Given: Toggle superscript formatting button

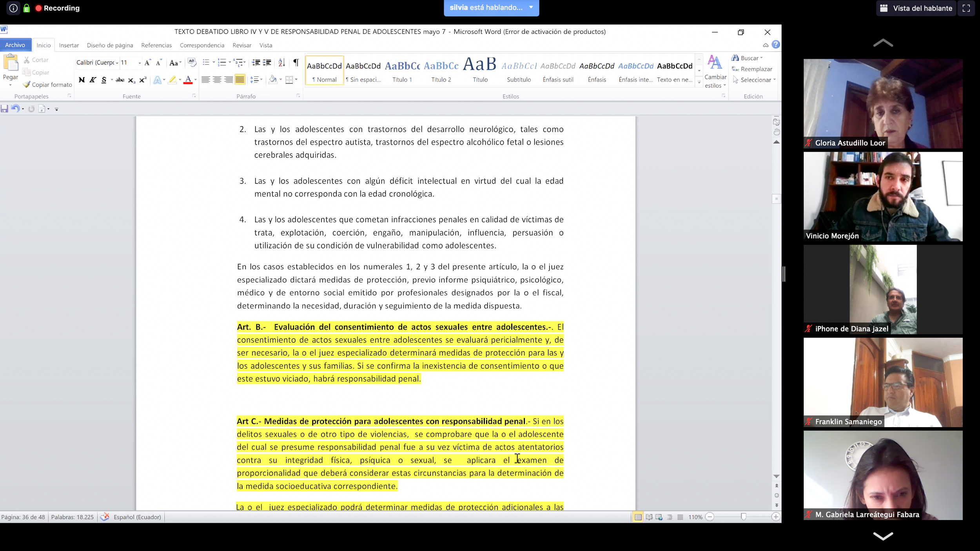Looking at the screenshot, I should (x=143, y=80).
